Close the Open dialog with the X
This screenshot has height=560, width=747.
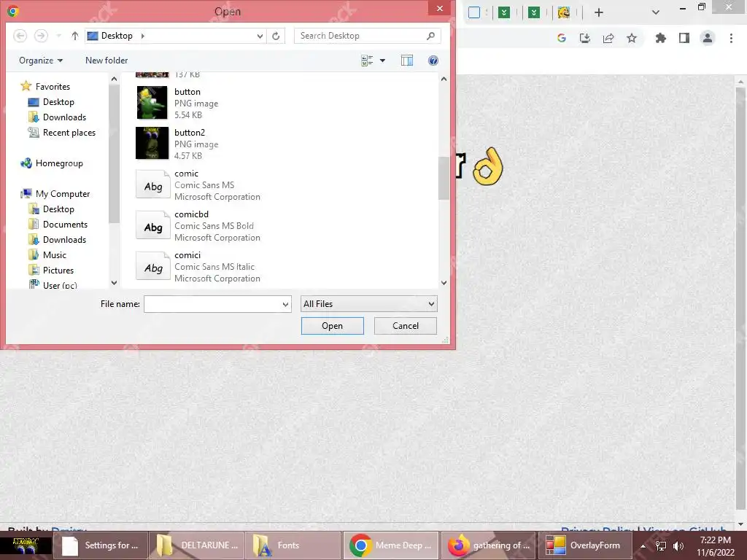pos(439,8)
